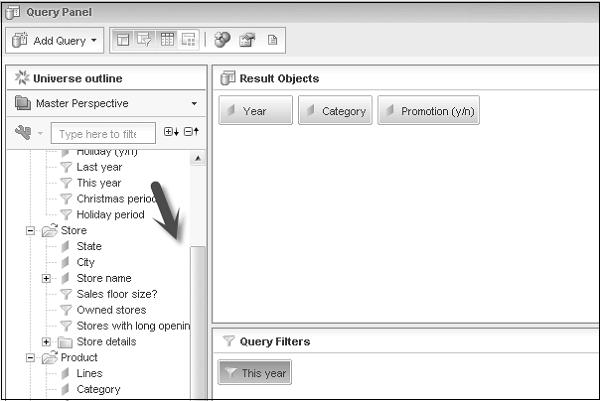Toggle the scope of analysis panel icon
The width and height of the screenshot is (600, 401).
tap(188, 40)
